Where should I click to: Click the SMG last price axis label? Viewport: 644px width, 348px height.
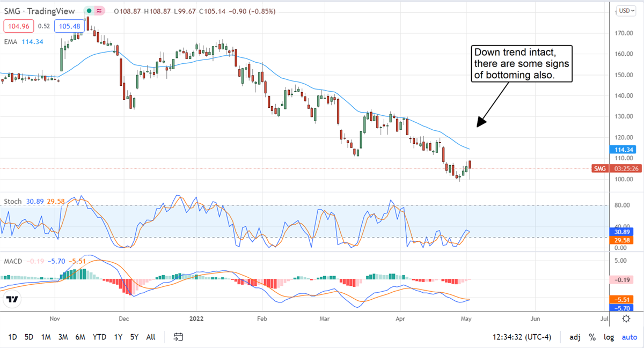point(600,169)
